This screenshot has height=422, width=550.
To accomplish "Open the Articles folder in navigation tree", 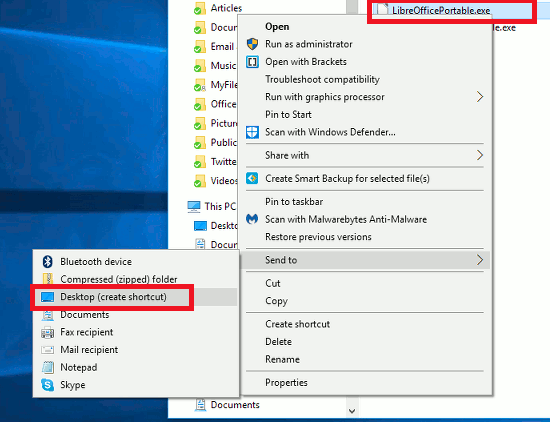I will (x=226, y=8).
